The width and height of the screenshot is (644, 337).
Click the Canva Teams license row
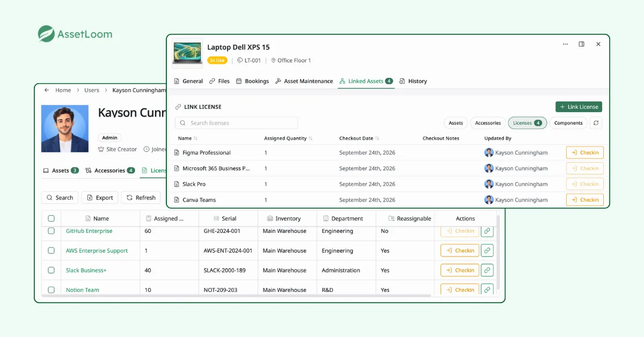click(389, 200)
